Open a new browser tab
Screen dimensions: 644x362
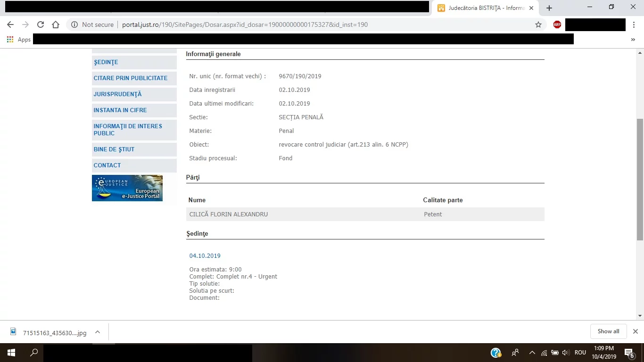pyautogui.click(x=549, y=8)
